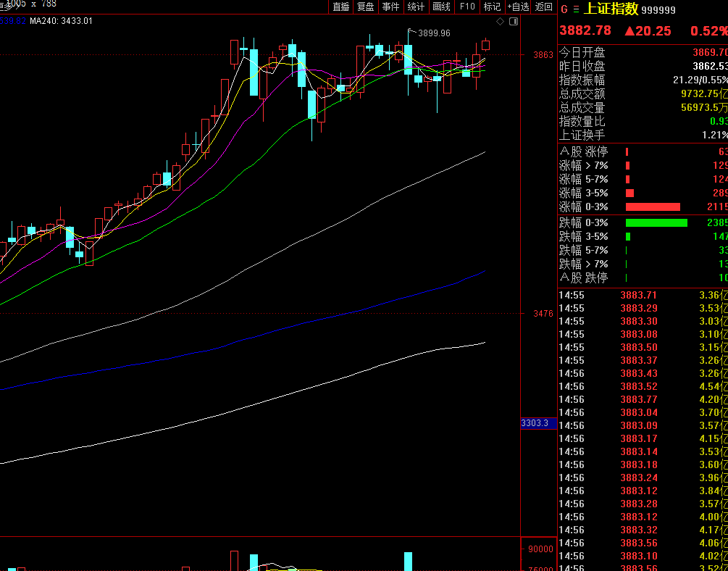The width and height of the screenshot is (728, 571).
Task: Open the 事件 events menu
Action: click(x=390, y=7)
